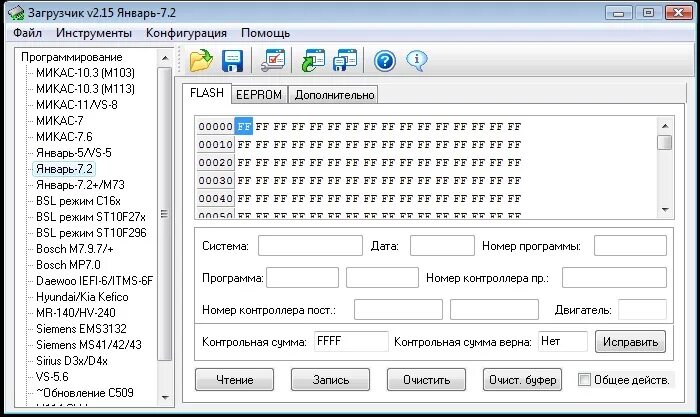700x417 pixels.
Task: Show info with the speech bubble icon
Action: tap(417, 61)
